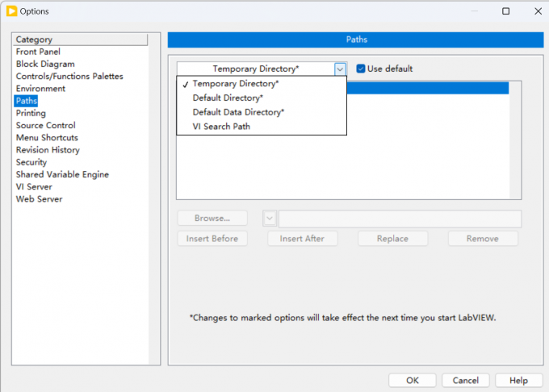Image resolution: width=549 pixels, height=392 pixels.
Task: Select Block Diagram category
Action: (x=45, y=64)
